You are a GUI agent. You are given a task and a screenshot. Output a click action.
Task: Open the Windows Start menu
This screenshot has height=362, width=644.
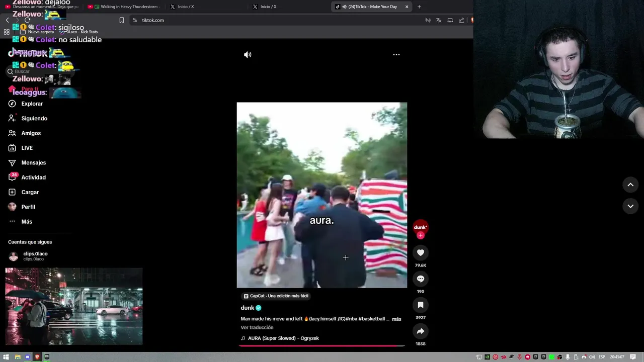(x=7, y=357)
